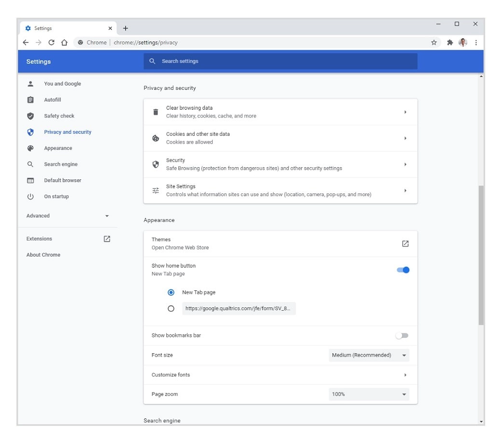The width and height of the screenshot is (504, 446).
Task: Click the Clear browsing data title
Action: (x=189, y=108)
